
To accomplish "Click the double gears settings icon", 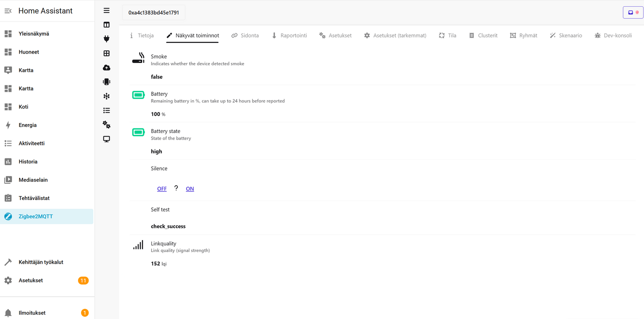I will point(107,124).
